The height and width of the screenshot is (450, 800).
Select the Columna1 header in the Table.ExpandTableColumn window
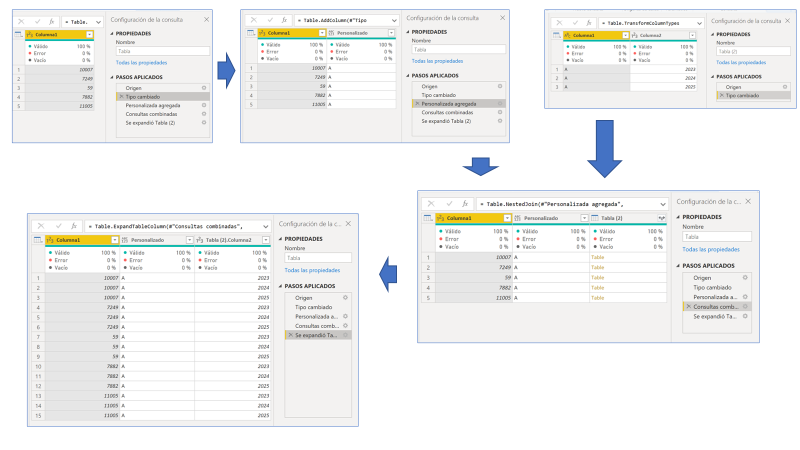(x=83, y=240)
